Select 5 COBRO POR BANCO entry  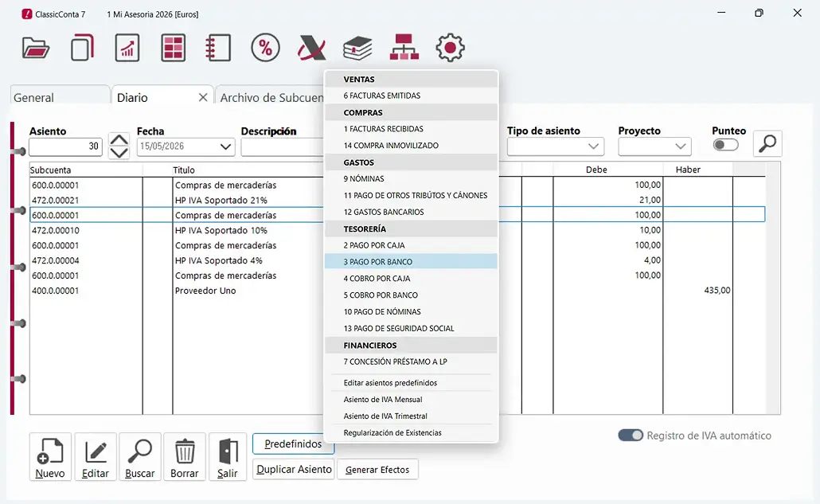point(411,295)
